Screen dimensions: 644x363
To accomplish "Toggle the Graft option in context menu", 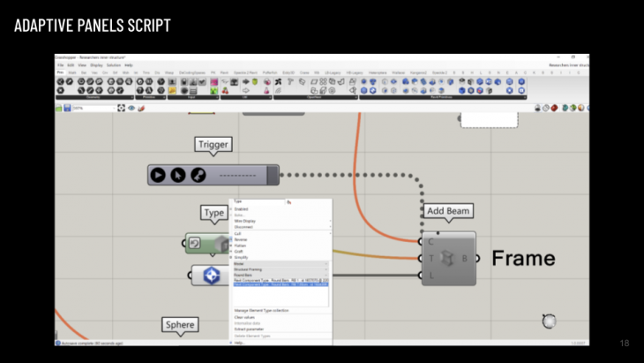I will point(240,251).
